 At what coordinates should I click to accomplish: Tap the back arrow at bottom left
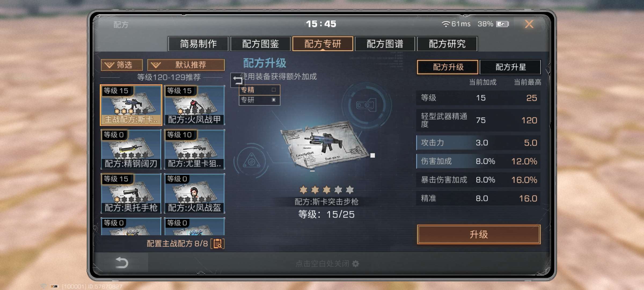(122, 263)
